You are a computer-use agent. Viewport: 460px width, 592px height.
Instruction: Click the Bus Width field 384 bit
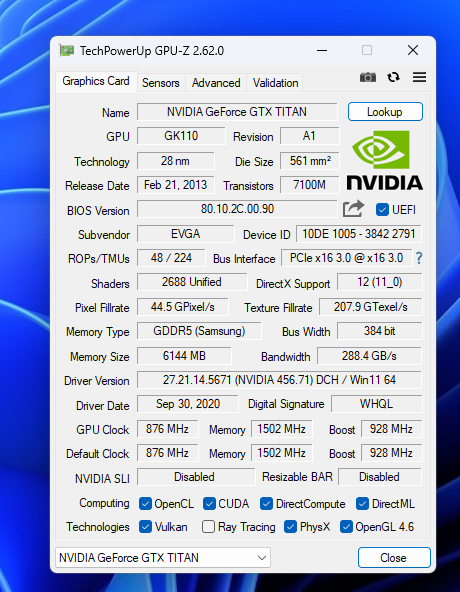click(x=379, y=331)
